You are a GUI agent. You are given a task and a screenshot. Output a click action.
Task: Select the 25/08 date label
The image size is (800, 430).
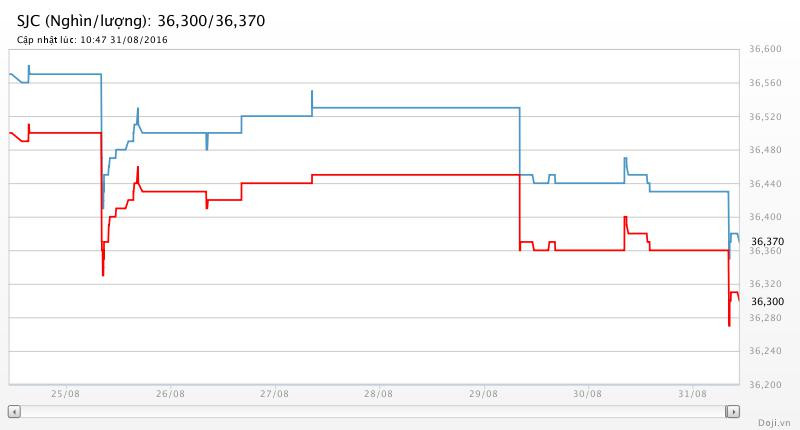click(x=66, y=394)
